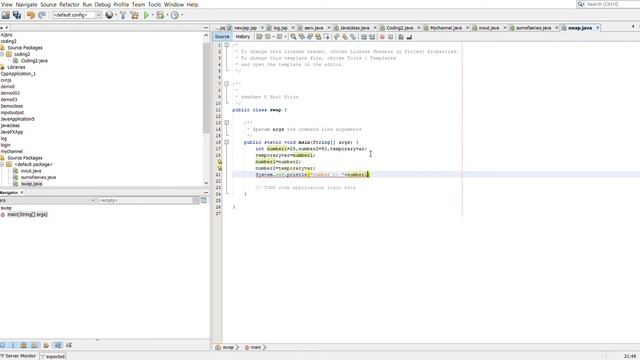640x360 pixels.
Task: Minimize the Projects panel with dash button
Action: [206, 28]
